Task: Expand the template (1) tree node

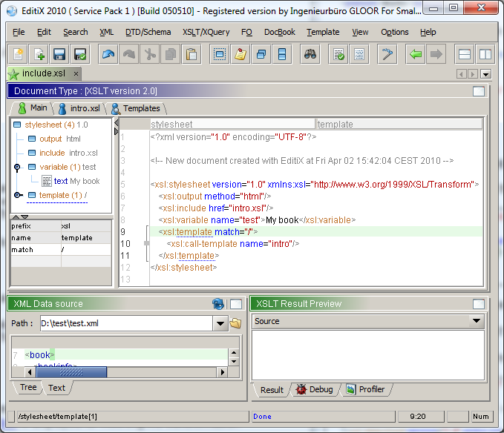Action: (17, 195)
